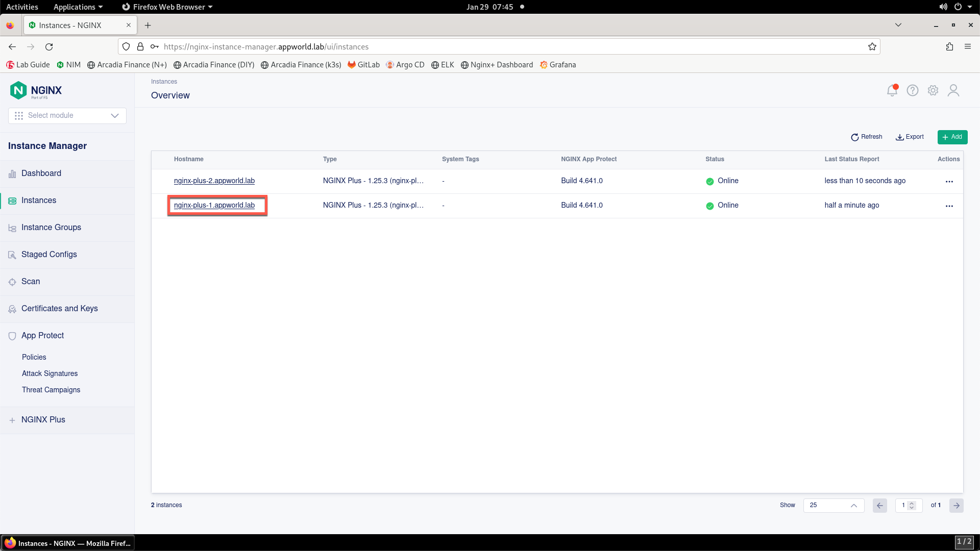Open the user account icon
Viewport: 980px width, 551px height.
(x=953, y=90)
